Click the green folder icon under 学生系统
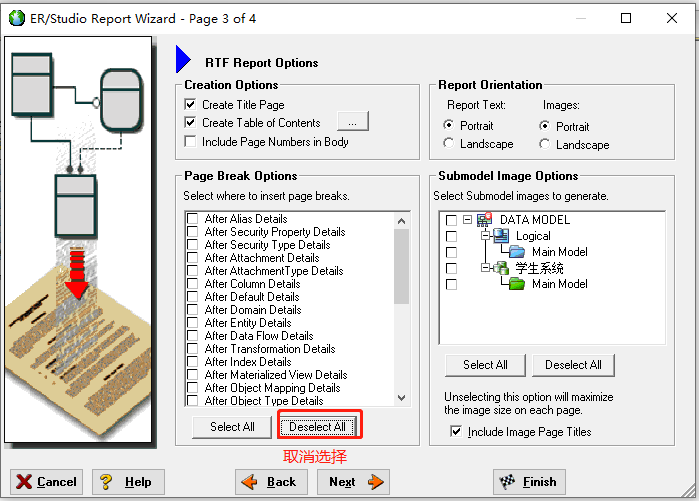The height and width of the screenshot is (501, 699). [x=517, y=284]
